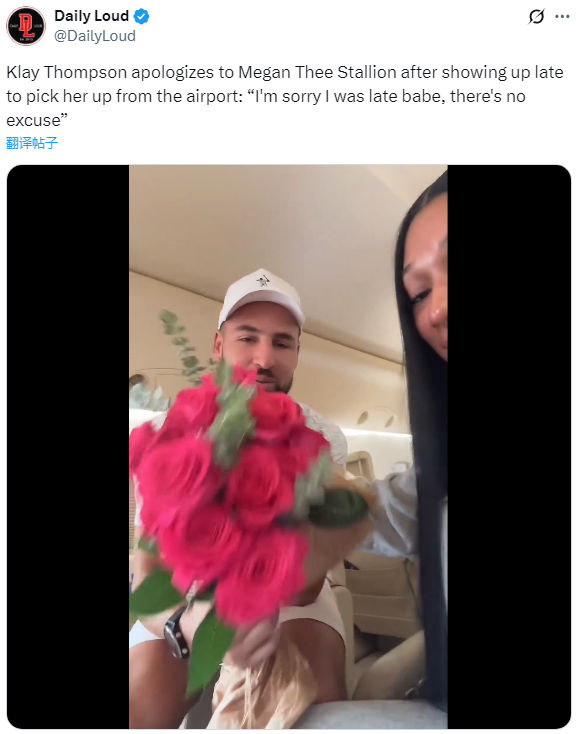Click the man wearing white cap
The height and width of the screenshot is (734, 587).
point(260,337)
